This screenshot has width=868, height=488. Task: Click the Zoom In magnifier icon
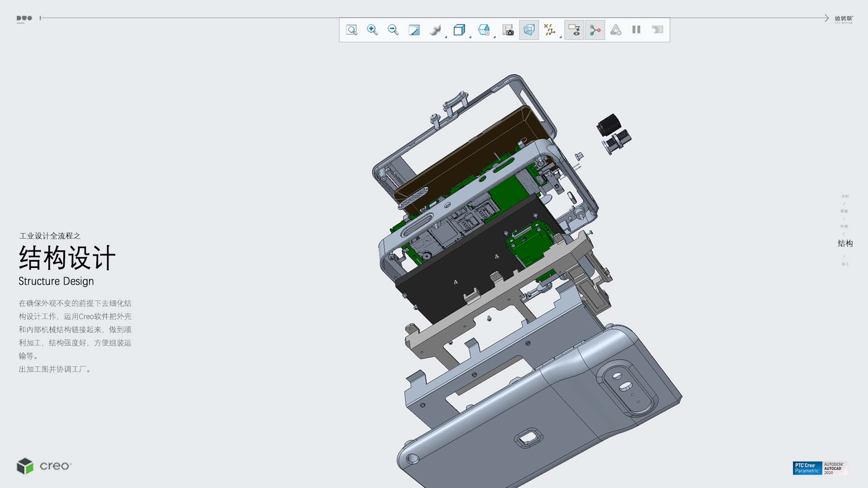coord(372,30)
